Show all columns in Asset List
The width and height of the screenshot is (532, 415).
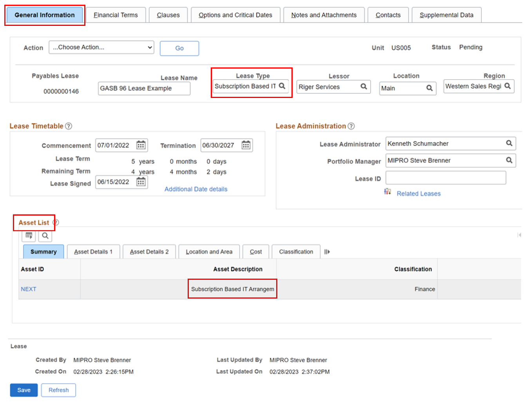coord(327,252)
